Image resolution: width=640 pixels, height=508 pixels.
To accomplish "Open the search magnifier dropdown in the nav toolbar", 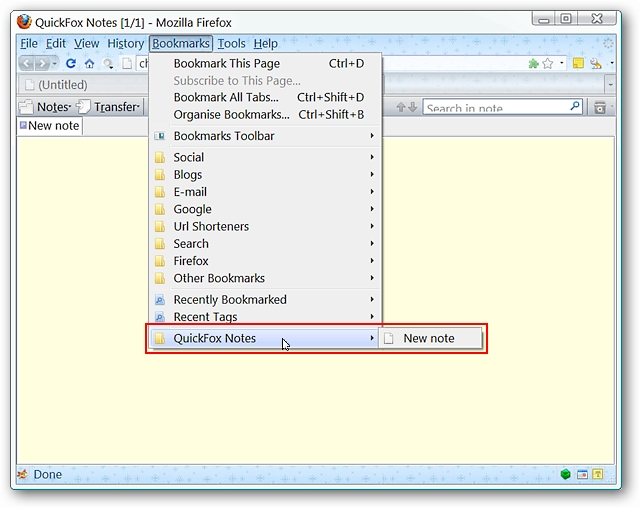I will point(108,64).
